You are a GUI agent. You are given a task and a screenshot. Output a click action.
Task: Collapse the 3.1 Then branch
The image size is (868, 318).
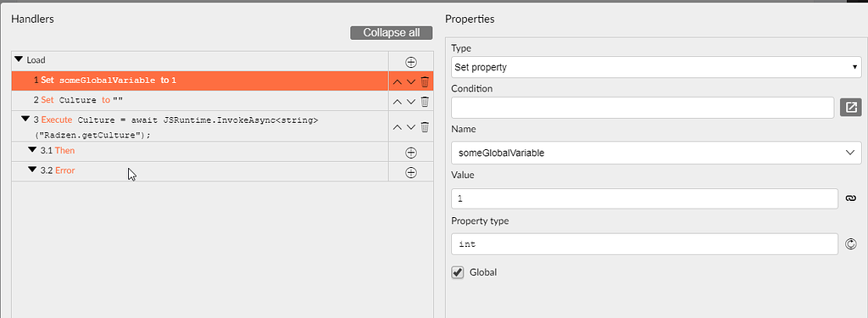(31, 149)
